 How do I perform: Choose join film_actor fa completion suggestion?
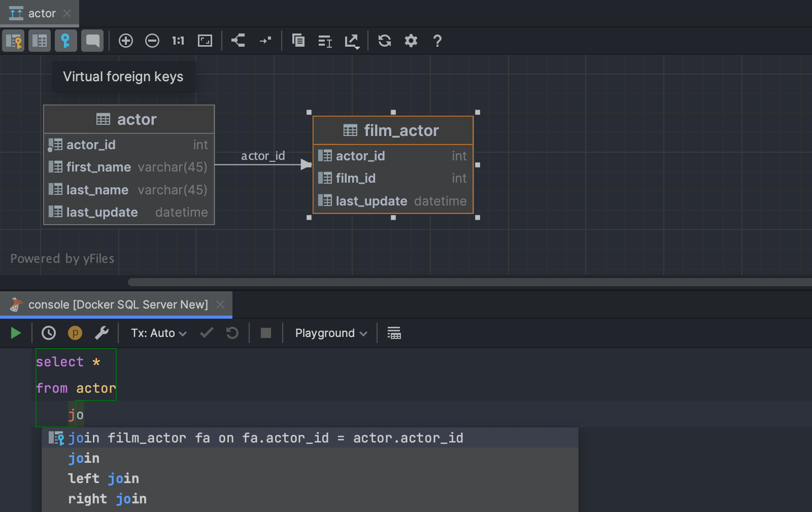tap(310, 438)
